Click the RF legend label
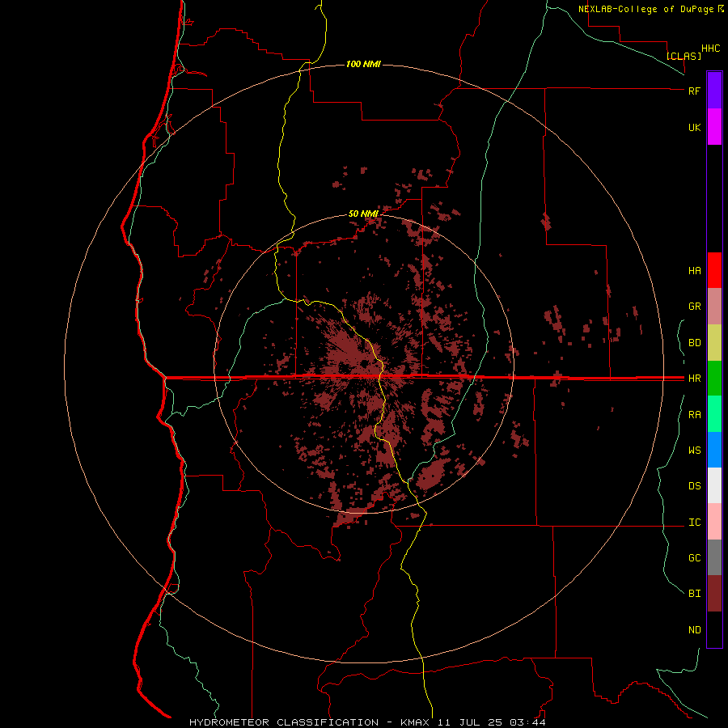728x728 pixels. [x=694, y=91]
